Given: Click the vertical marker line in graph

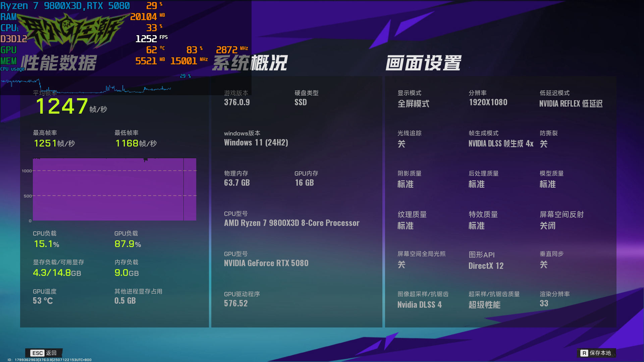Looking at the screenshot, I should [183, 189].
